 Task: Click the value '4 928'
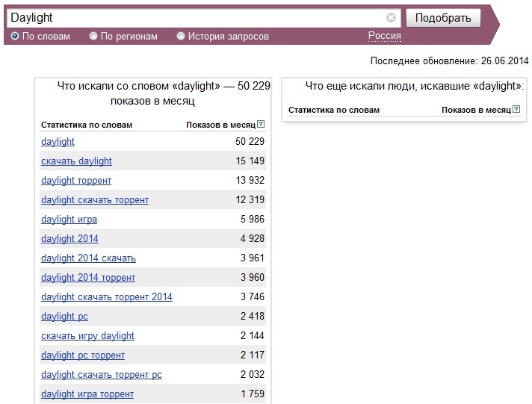point(253,238)
